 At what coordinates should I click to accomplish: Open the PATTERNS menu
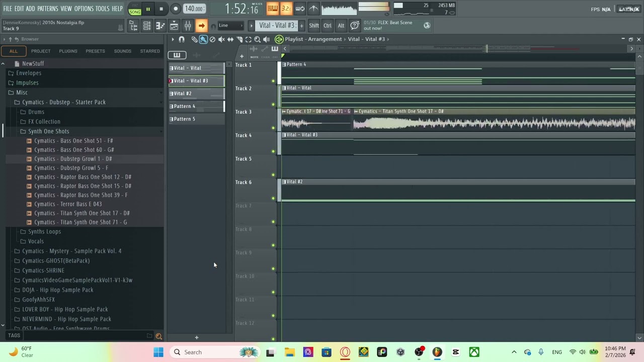coord(48,9)
